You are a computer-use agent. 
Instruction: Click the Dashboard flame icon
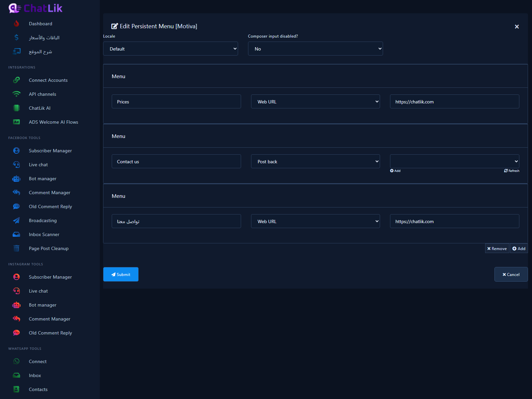(16, 24)
